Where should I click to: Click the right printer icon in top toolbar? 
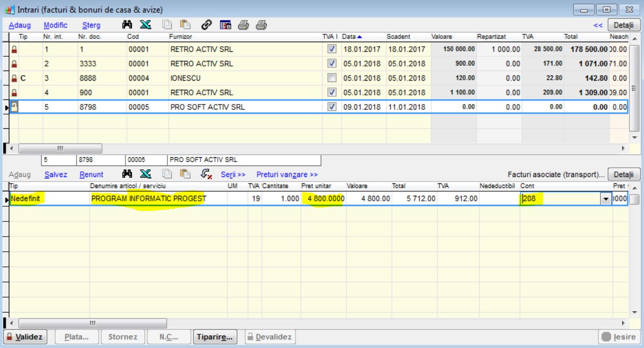(261, 25)
